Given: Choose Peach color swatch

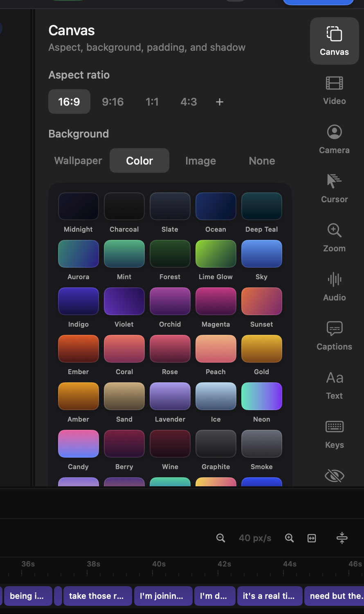Looking at the screenshot, I should (x=216, y=349).
